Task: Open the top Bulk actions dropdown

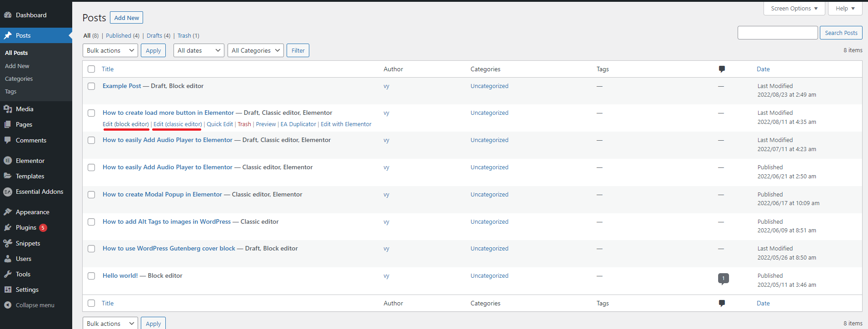Action: point(110,50)
